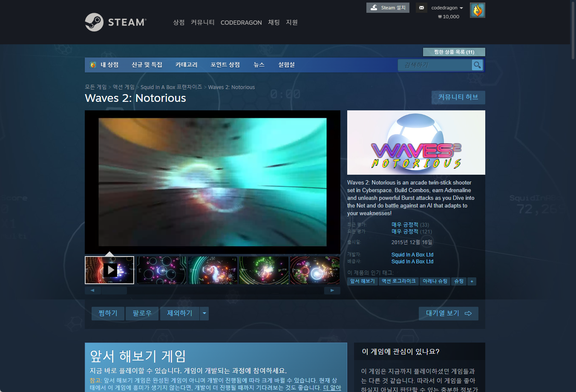The width and height of the screenshot is (576, 392).
Task: Click the 액션 게임 breadcrumb link
Action: click(124, 87)
